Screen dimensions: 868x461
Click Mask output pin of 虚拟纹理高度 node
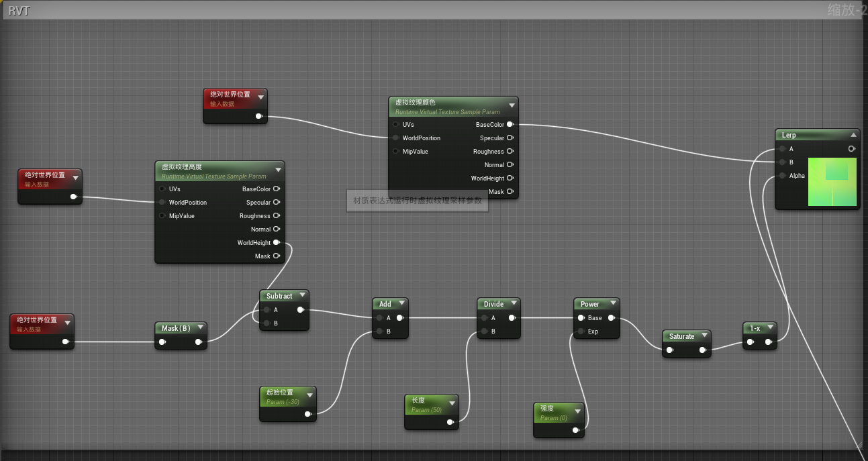(x=277, y=256)
